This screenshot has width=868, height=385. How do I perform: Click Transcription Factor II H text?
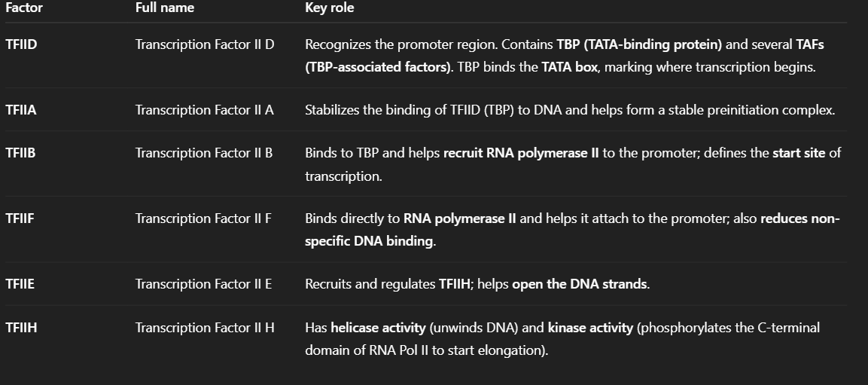205,328
